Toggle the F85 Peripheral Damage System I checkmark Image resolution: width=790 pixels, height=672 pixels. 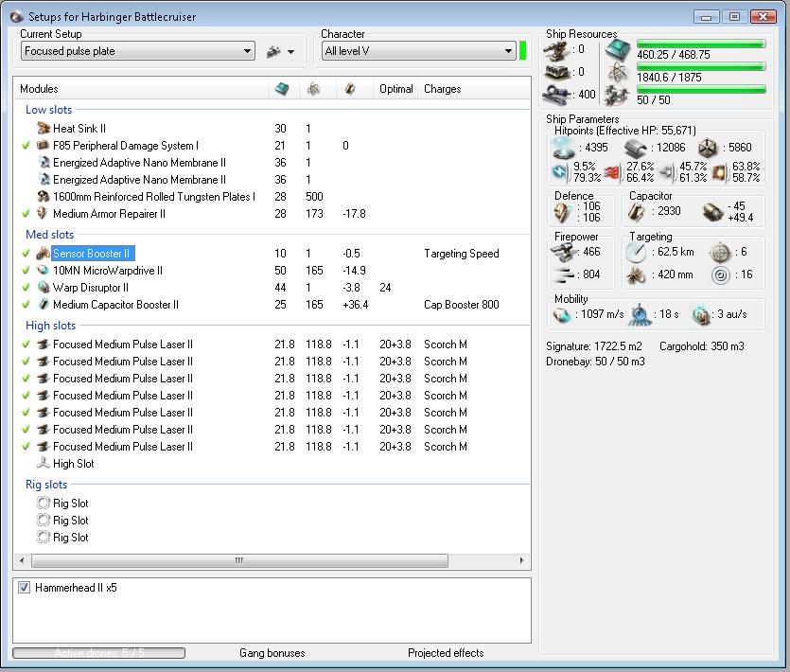point(26,146)
